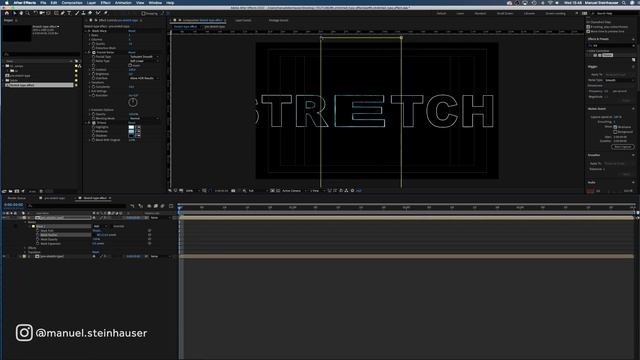The image size is (640, 360).
Task: Toggle Mask Path stopwatch
Action: tap(38, 231)
